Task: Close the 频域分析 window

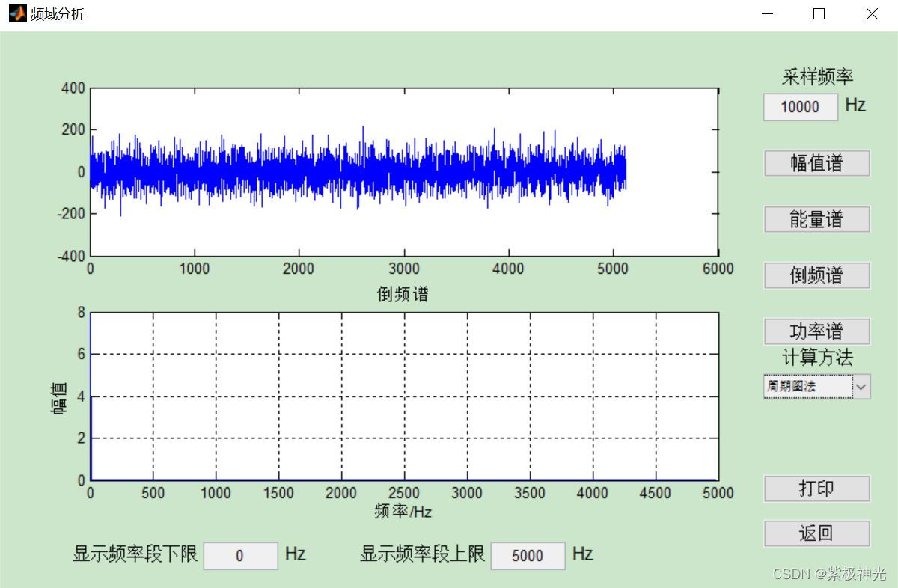Action: coord(871,13)
